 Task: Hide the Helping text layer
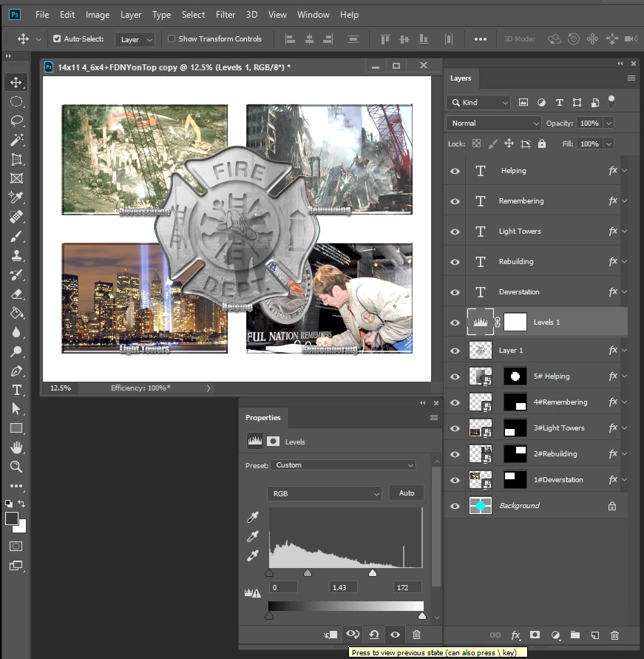[455, 171]
